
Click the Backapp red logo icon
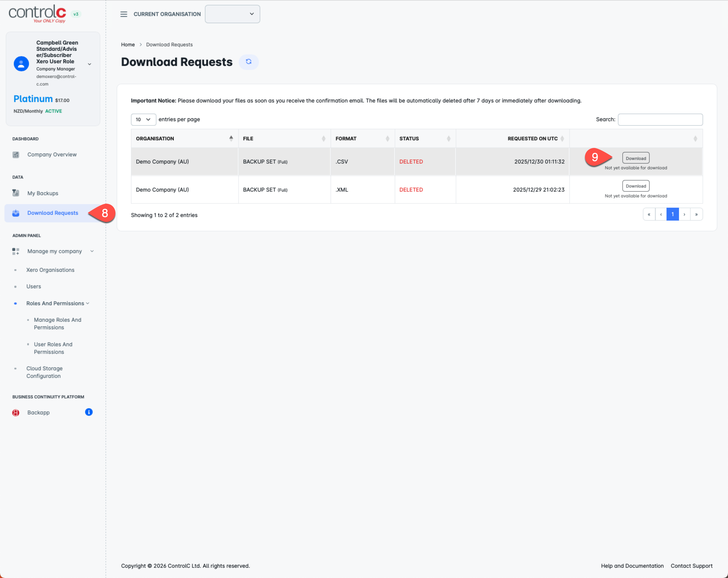tap(16, 412)
